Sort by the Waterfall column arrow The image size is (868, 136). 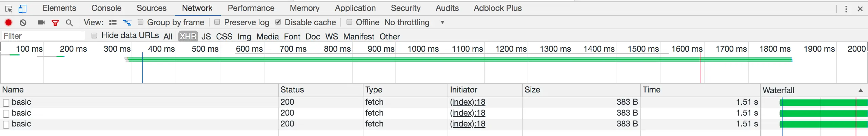(861, 90)
